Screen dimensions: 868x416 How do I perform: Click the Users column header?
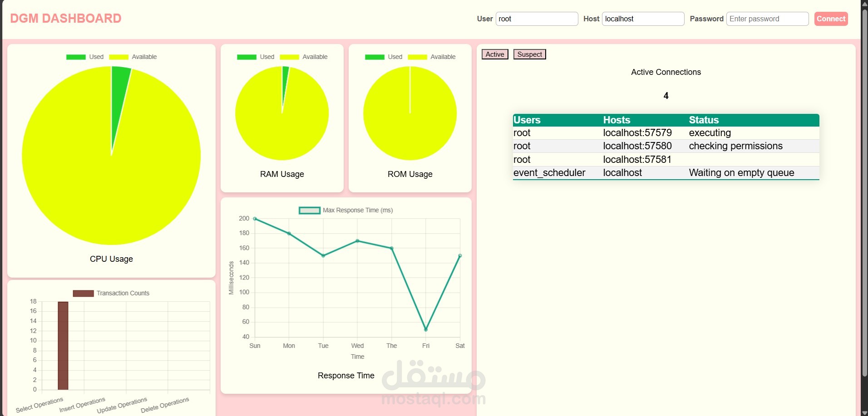pyautogui.click(x=527, y=120)
